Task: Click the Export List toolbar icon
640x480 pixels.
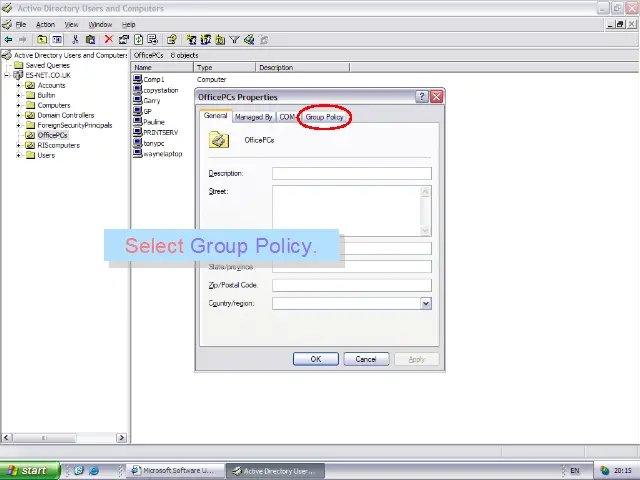Action: click(x=153, y=40)
